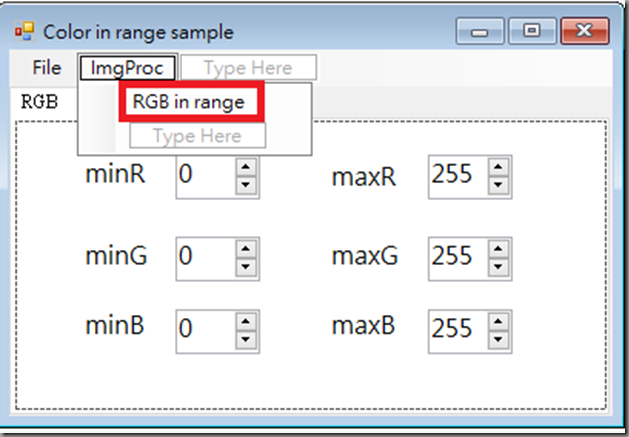Image resolution: width=629 pixels, height=437 pixels.
Task: Click the minB label
Action: click(x=115, y=325)
